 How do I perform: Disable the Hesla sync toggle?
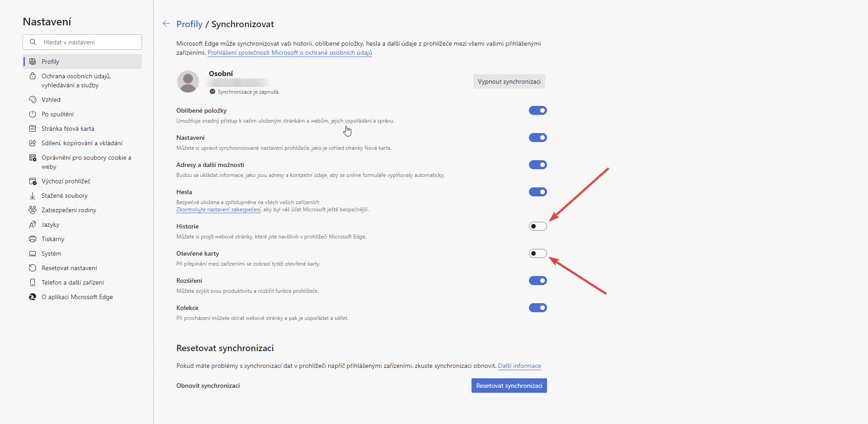pos(538,192)
